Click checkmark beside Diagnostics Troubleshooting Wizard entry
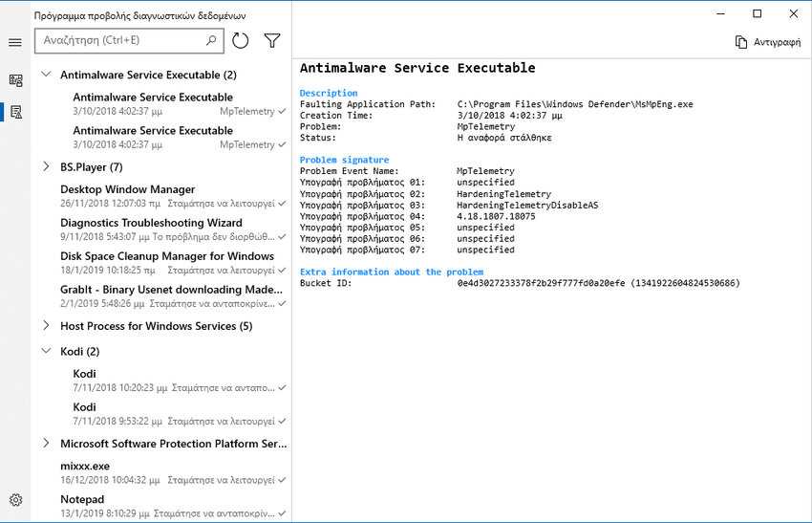Screen dimensions: 812x523 coord(282,237)
